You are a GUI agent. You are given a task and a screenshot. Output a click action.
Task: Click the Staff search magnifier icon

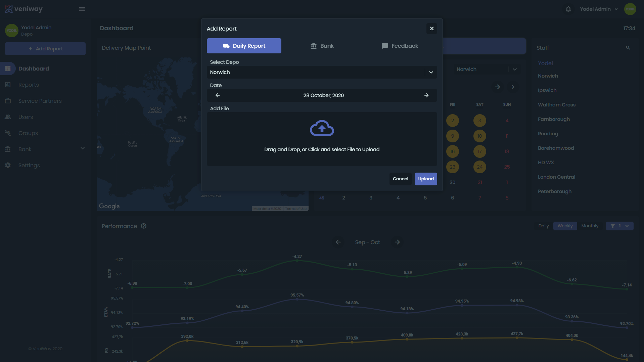628,48
